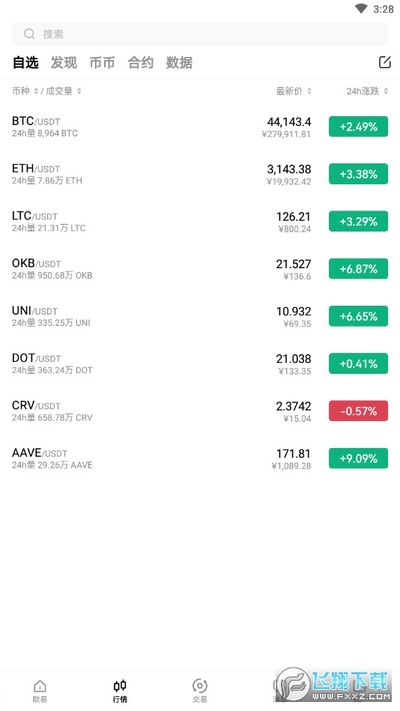Focus the 搜索 search field

(x=200, y=34)
